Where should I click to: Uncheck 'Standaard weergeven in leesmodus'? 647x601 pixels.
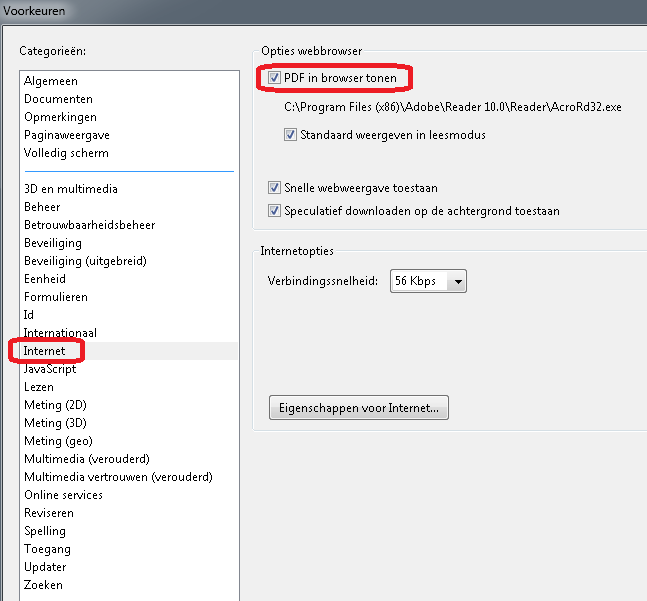(x=291, y=135)
